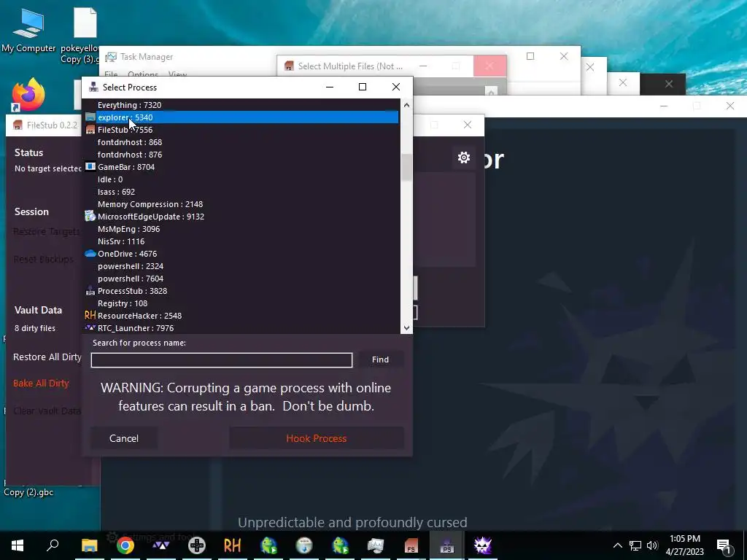Open File Explorer from taskbar
Viewport: 747px width, 560px height.
(x=89, y=545)
